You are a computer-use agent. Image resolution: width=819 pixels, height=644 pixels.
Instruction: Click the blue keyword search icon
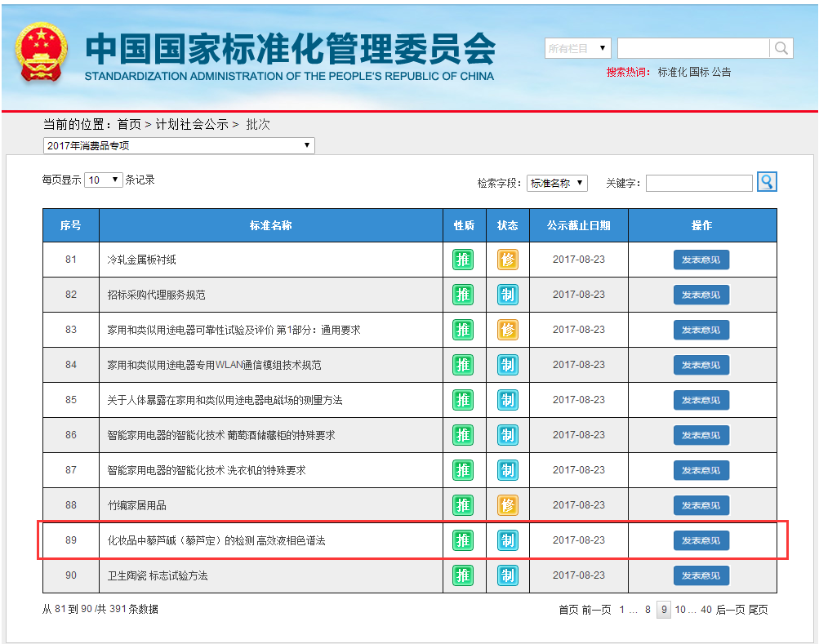767,182
